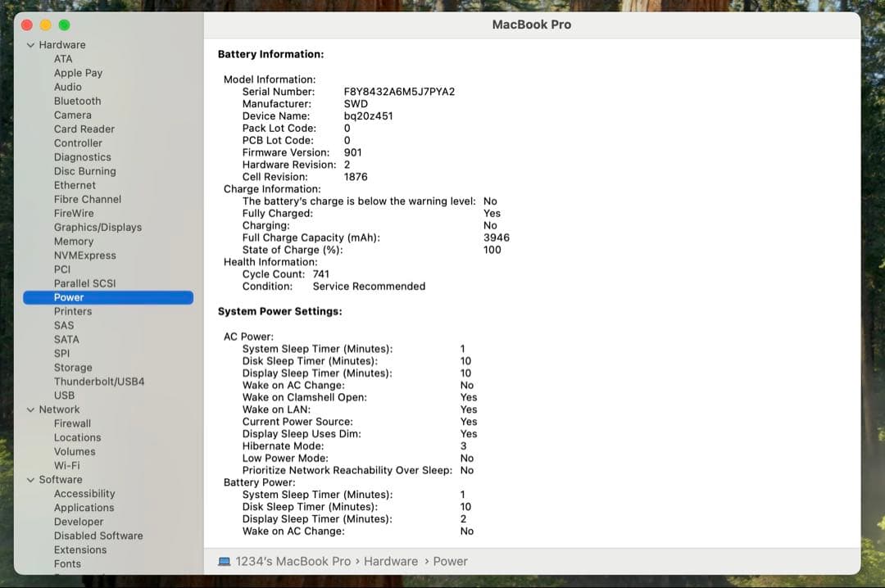This screenshot has height=588, width=885.
Task: Collapse the Software section
Action: pos(31,479)
